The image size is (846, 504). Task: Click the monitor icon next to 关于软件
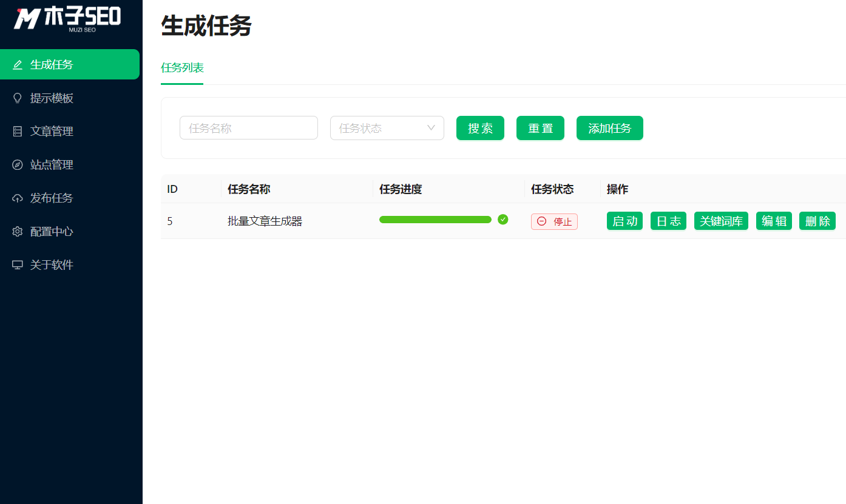click(x=18, y=264)
